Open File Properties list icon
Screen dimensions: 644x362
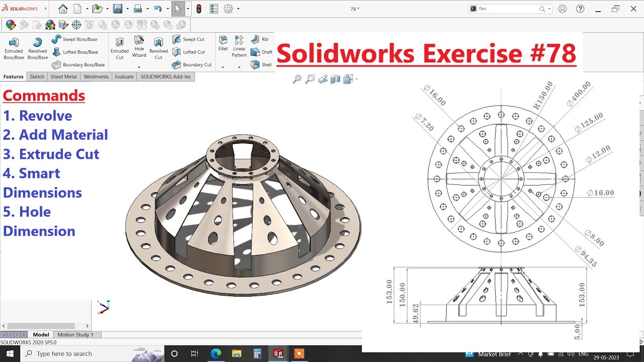click(214, 9)
